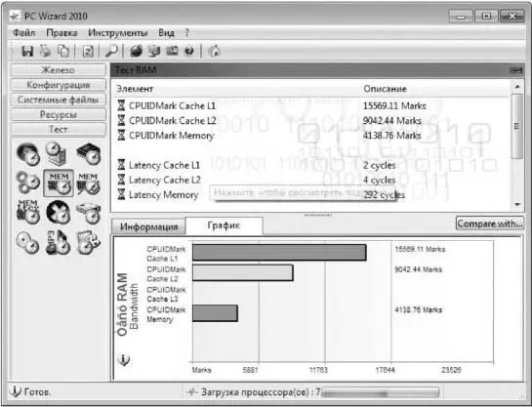Click the 15569.11 Marks value in list
532x407 pixels.
[394, 105]
